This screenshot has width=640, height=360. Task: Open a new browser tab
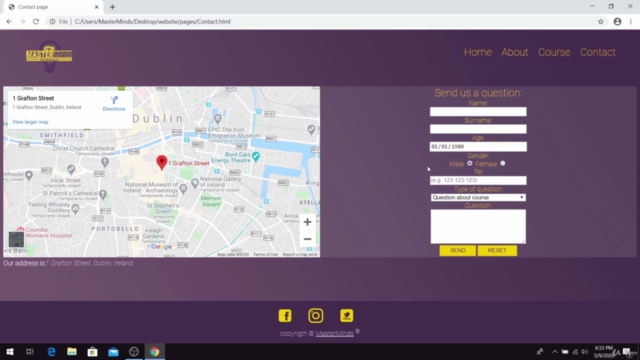click(x=112, y=7)
